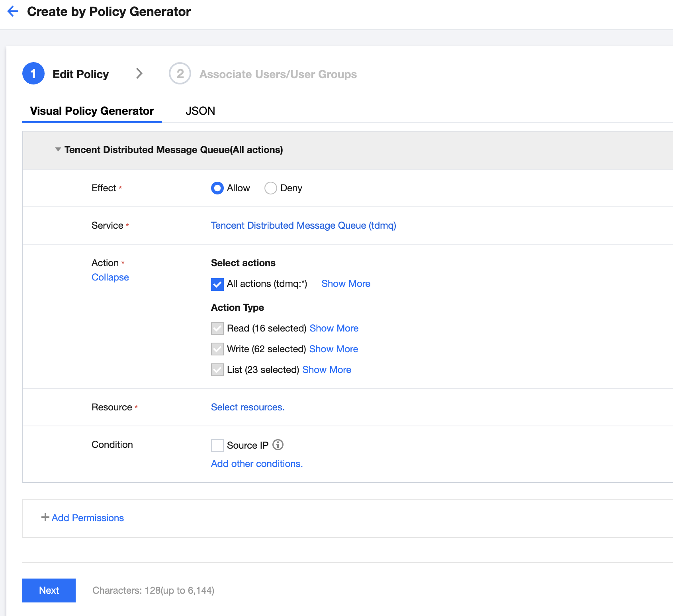The width and height of the screenshot is (673, 616).
Task: Click the plus icon for Add Permissions
Action: pos(45,517)
